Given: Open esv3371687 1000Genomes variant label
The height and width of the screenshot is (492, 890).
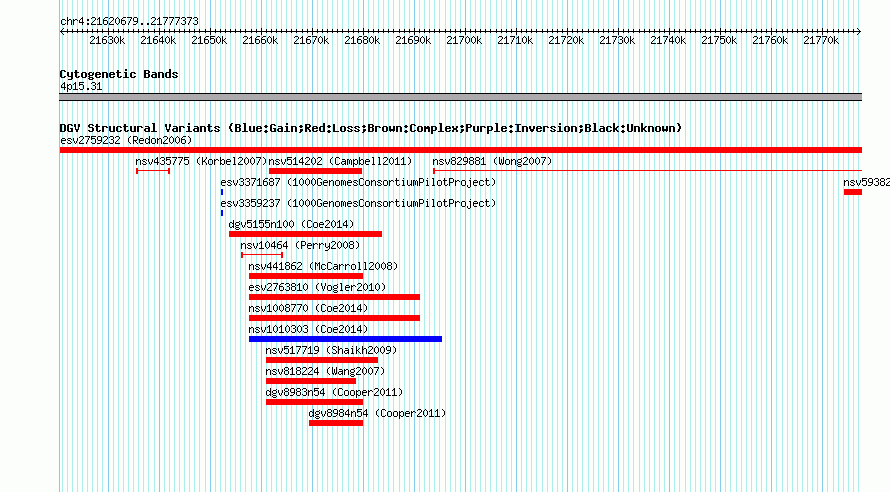Looking at the screenshot, I should pos(358,182).
